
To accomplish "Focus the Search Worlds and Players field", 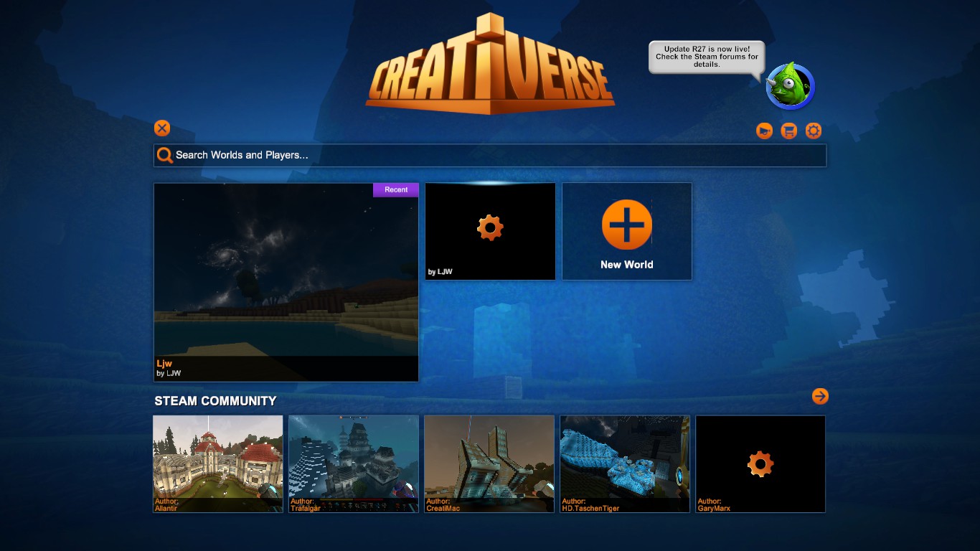I will [490, 155].
